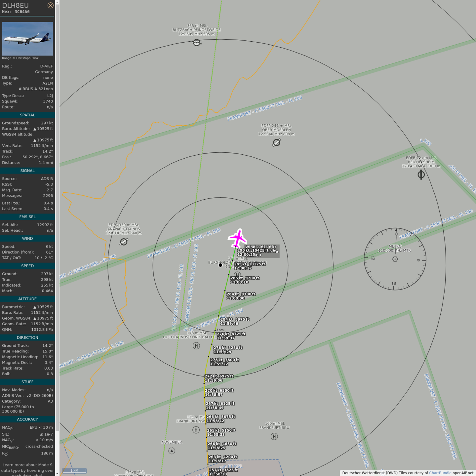Select the Frankfurt BGU heliport icon
This screenshot has height=476, width=476.
[x=274, y=437]
